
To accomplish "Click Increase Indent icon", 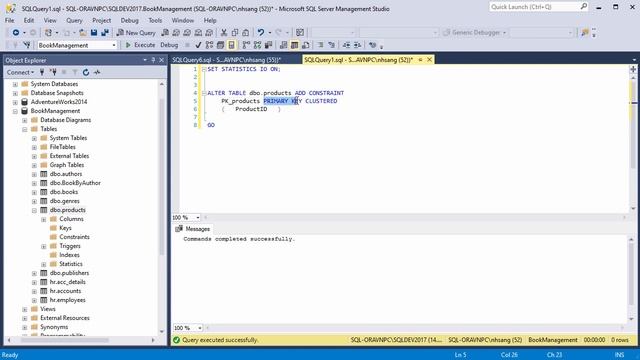I will (x=357, y=45).
